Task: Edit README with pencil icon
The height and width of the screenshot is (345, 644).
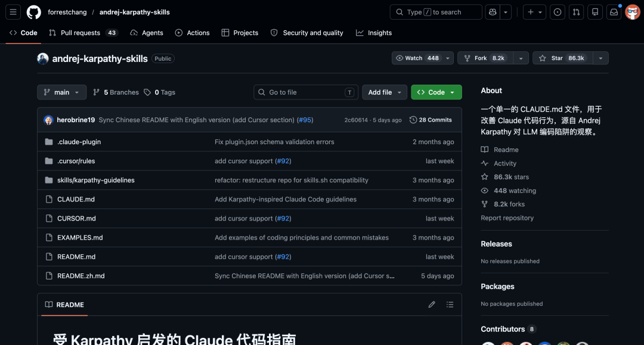Action: [x=432, y=304]
